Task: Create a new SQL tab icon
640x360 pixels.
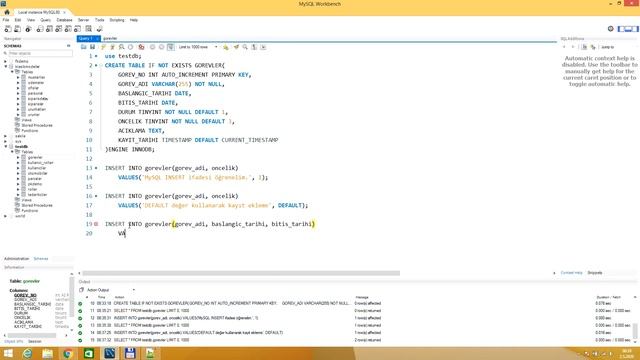Action: (8, 29)
